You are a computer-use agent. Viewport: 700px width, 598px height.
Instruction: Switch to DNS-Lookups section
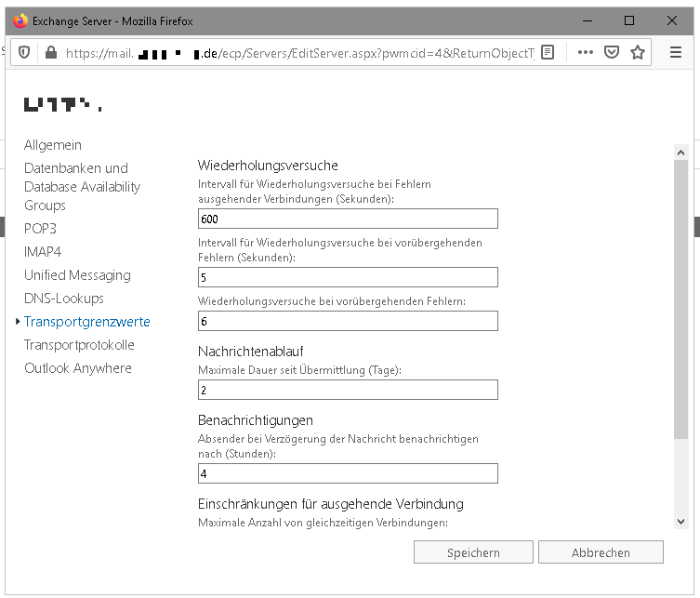pyautogui.click(x=64, y=299)
